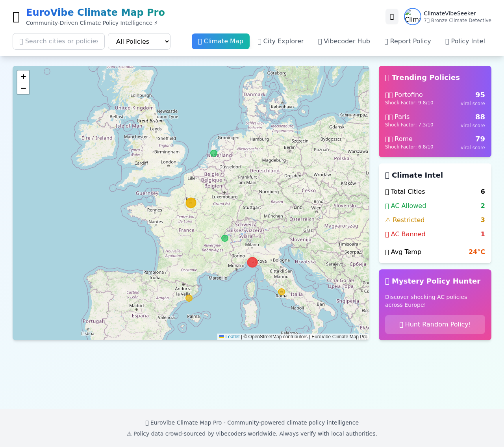
Task: Click the green marker near Switzerland
Action: [x=225, y=238]
